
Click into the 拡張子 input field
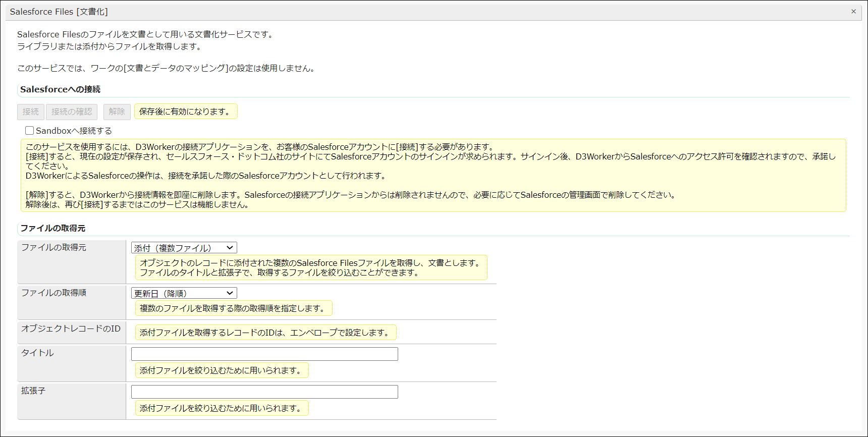pos(264,392)
